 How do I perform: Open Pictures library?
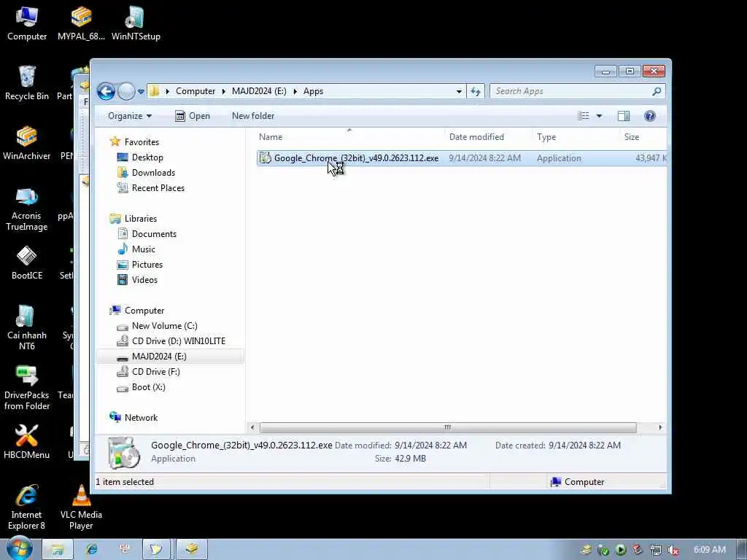coord(147,264)
